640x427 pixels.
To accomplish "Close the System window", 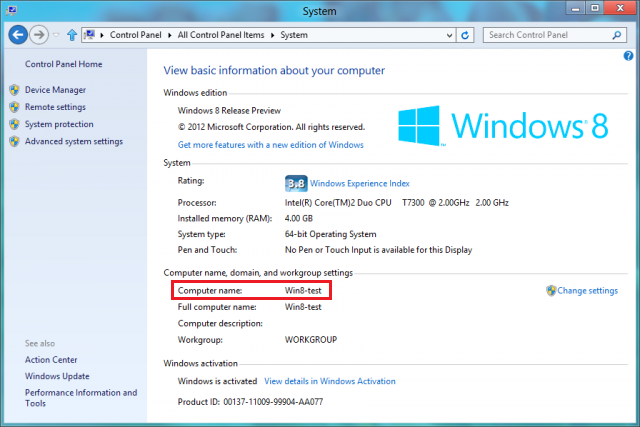I will coord(620,8).
